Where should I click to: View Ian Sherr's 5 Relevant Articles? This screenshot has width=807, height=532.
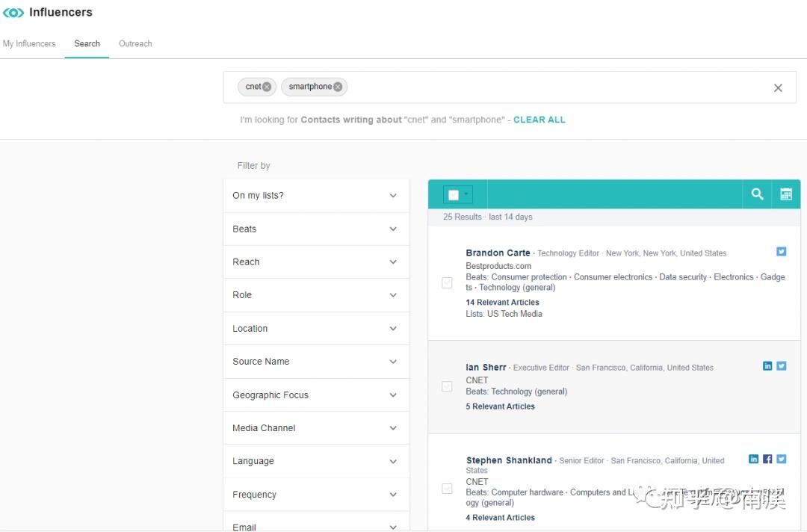click(x=500, y=406)
